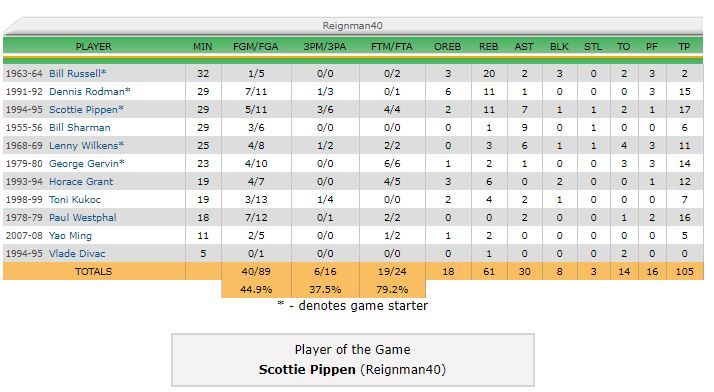
Task: Click the Scottie Pippen name link
Action: pyautogui.click(x=83, y=110)
